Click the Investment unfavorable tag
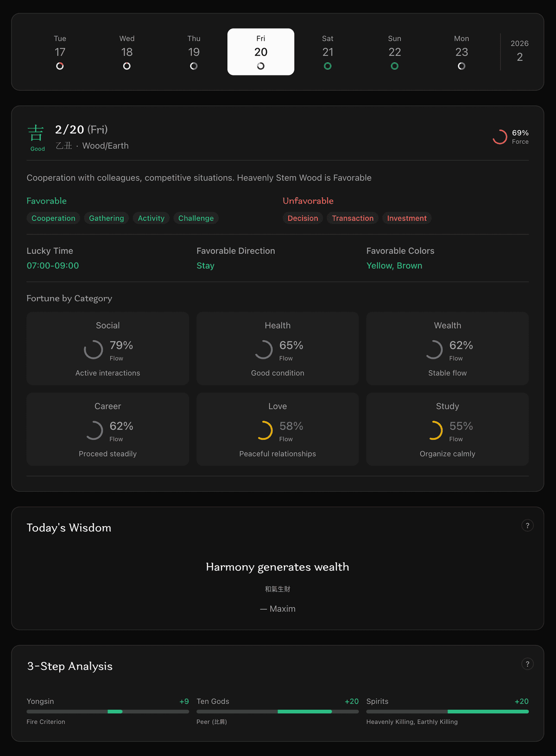This screenshot has height=756, width=556. (406, 218)
